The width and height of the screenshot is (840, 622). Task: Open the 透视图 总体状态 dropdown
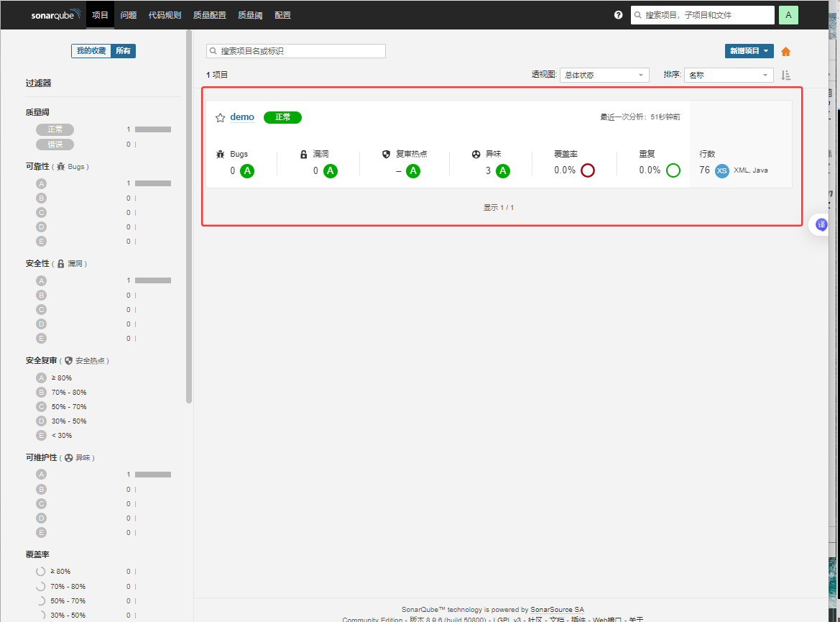(x=604, y=75)
